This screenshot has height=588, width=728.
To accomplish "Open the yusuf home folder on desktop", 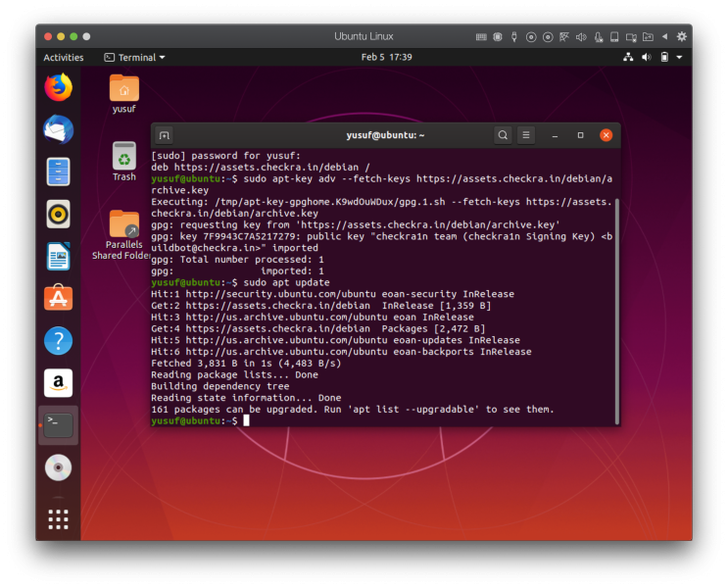I will coord(124,89).
